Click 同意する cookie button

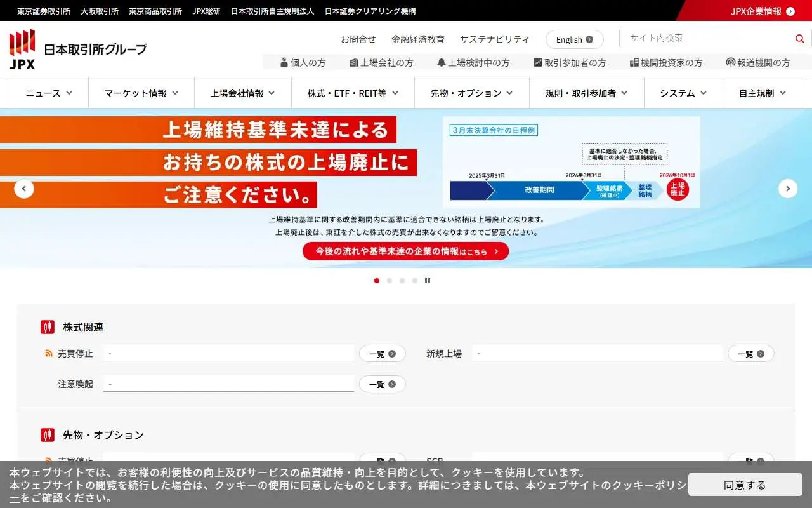pos(745,485)
